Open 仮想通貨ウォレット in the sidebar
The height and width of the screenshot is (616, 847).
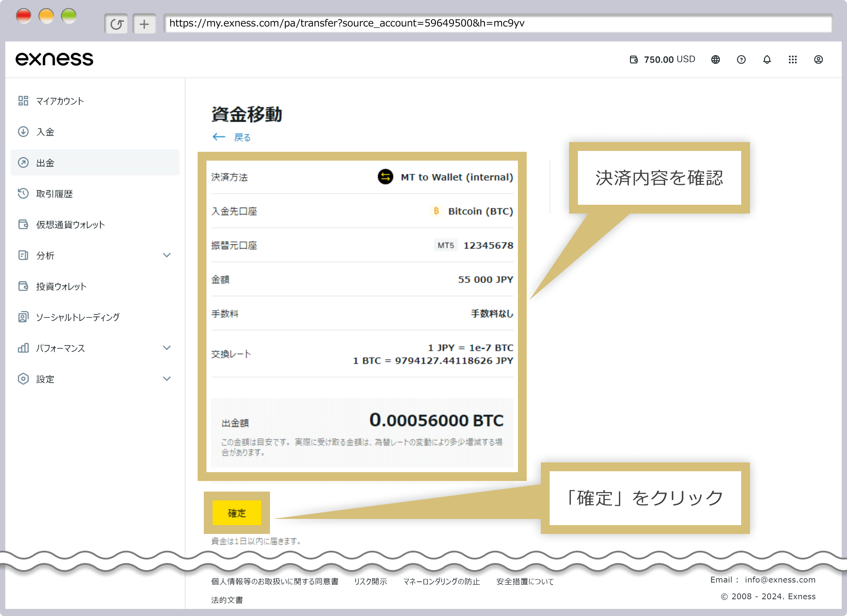pos(95,225)
